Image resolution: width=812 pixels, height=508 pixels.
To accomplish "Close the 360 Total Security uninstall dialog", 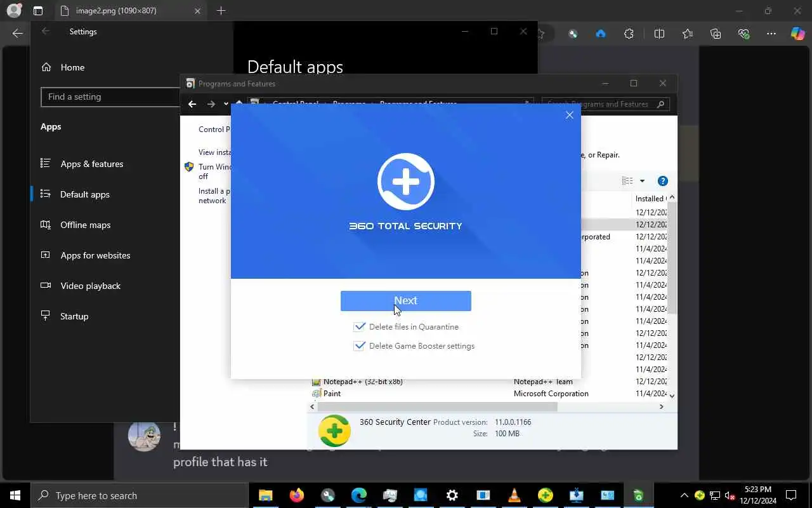I will point(569,115).
